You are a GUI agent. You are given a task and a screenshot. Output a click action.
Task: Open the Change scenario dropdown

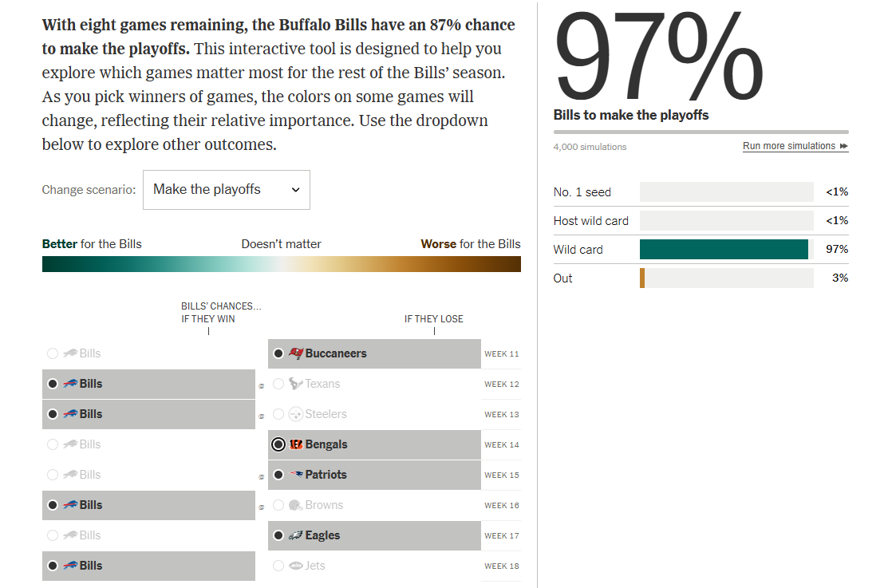(226, 190)
